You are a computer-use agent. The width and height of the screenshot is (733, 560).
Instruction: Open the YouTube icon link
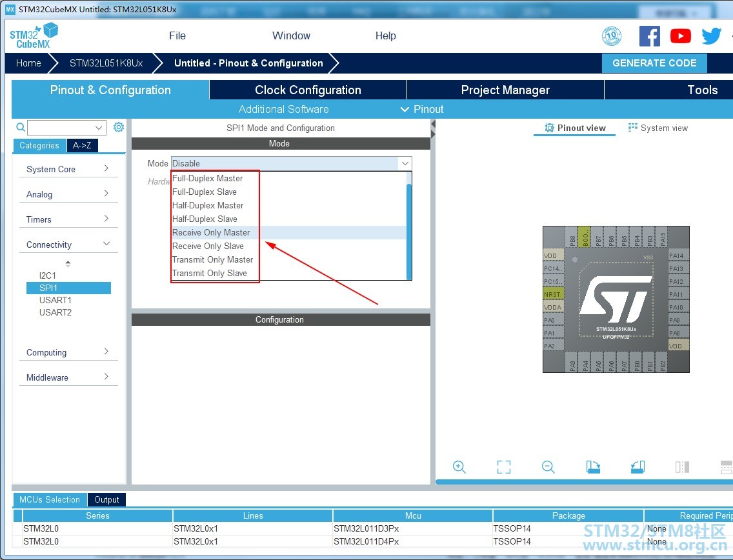pos(680,36)
